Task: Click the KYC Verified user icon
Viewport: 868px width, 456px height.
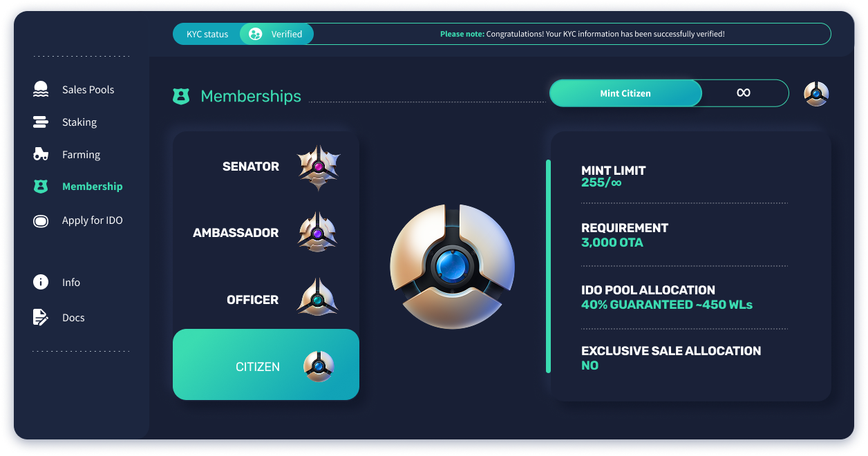Action: [x=255, y=34]
